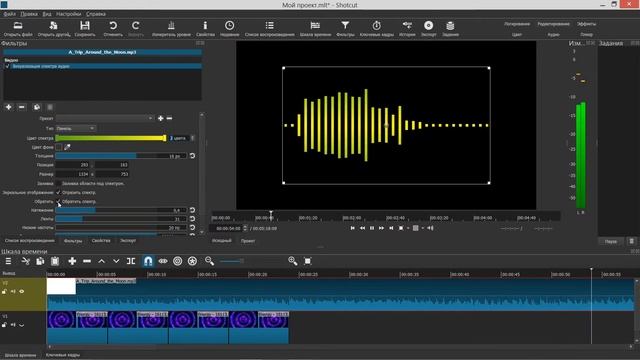This screenshot has height=360, width=640.
Task: Overwrite clip with timeline down-arrow icon
Action: click(x=116, y=261)
